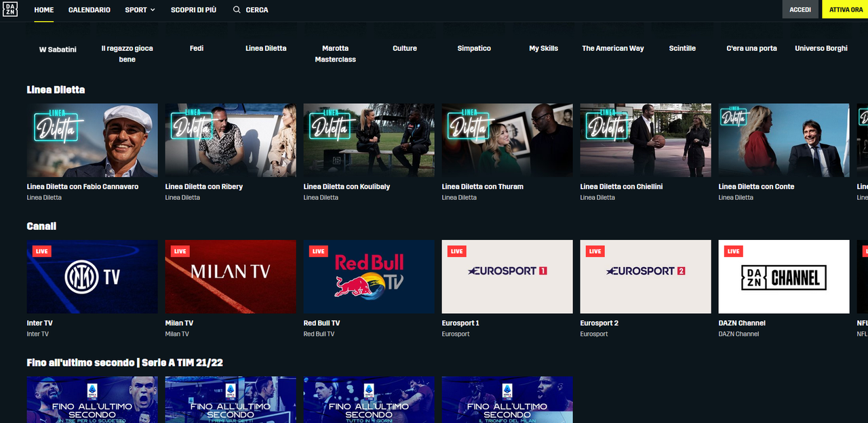This screenshot has height=423, width=868.
Task: Click the 'Canali' section heading
Action: tap(41, 226)
